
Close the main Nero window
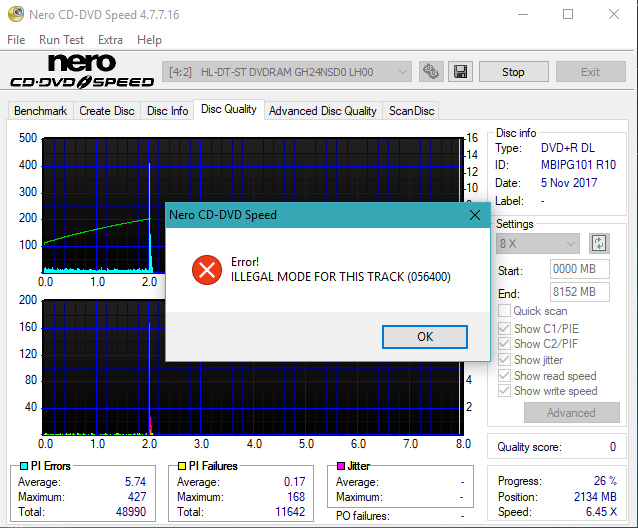tap(614, 14)
